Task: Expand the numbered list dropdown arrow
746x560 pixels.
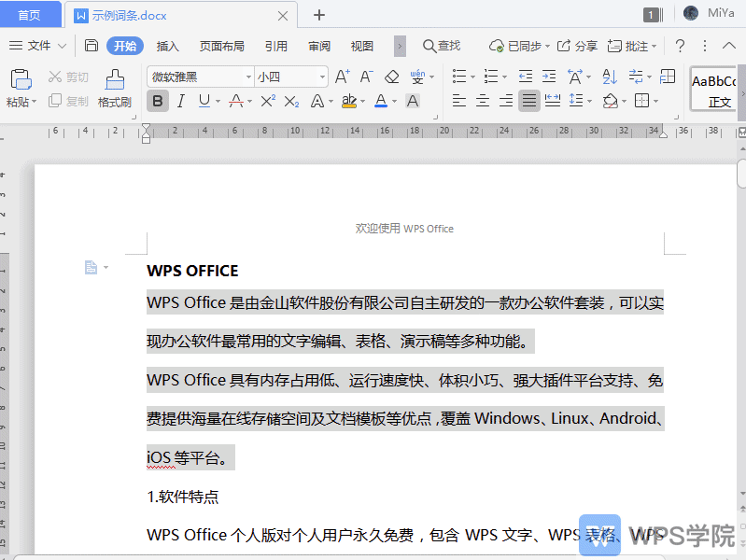Action: tap(505, 77)
